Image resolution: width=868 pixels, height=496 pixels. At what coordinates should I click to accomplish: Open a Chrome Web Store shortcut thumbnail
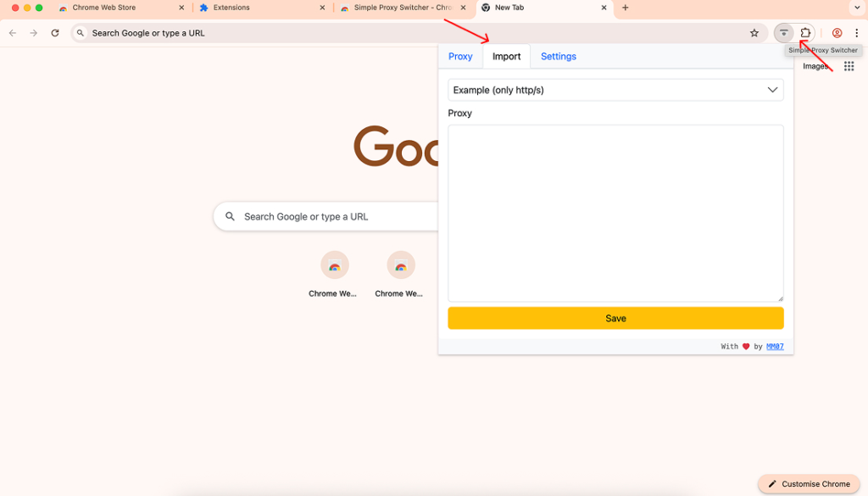pos(334,264)
